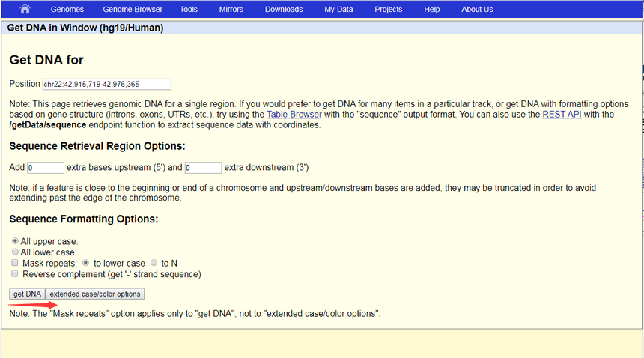
Task: Open the Genome Browser menu
Action: tap(132, 10)
